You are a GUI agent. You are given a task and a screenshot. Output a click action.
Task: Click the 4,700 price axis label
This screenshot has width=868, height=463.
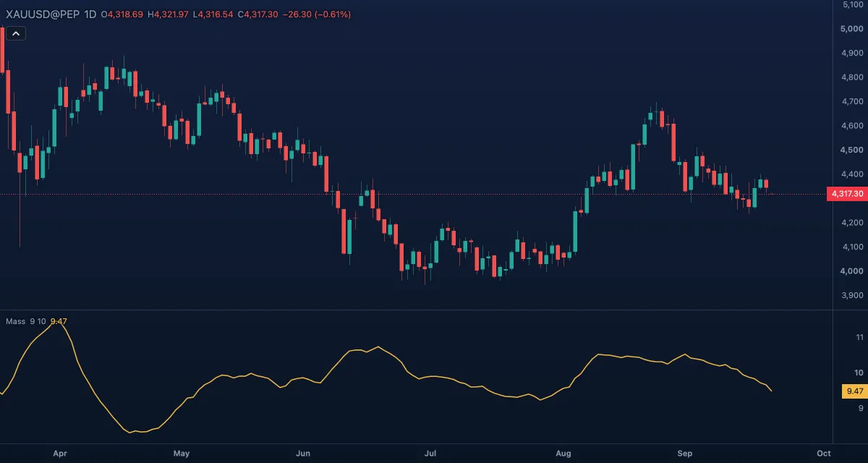click(x=852, y=101)
